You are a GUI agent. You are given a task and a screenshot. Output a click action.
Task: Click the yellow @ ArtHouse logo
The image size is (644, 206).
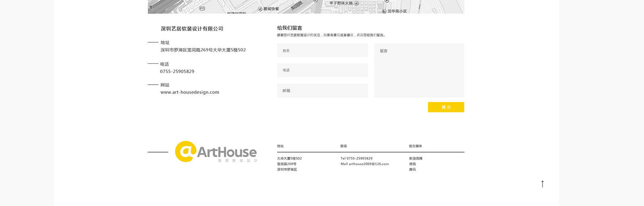tap(216, 152)
